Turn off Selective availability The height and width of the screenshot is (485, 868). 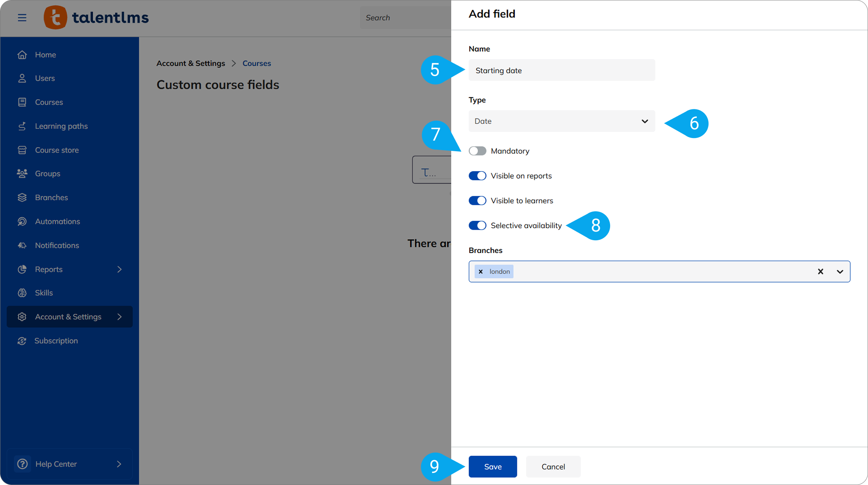(x=477, y=225)
